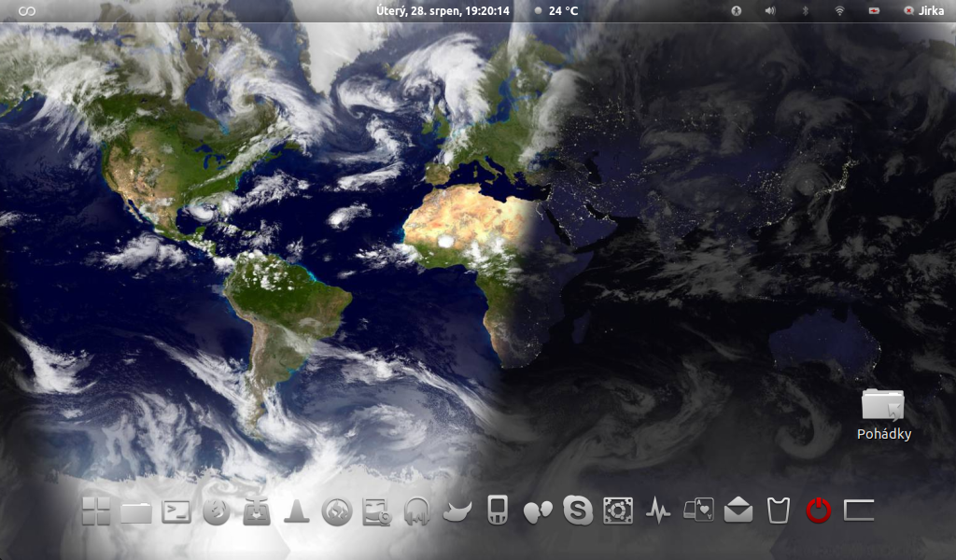956x560 pixels.
Task: Launch Skype from the dock
Action: click(577, 511)
